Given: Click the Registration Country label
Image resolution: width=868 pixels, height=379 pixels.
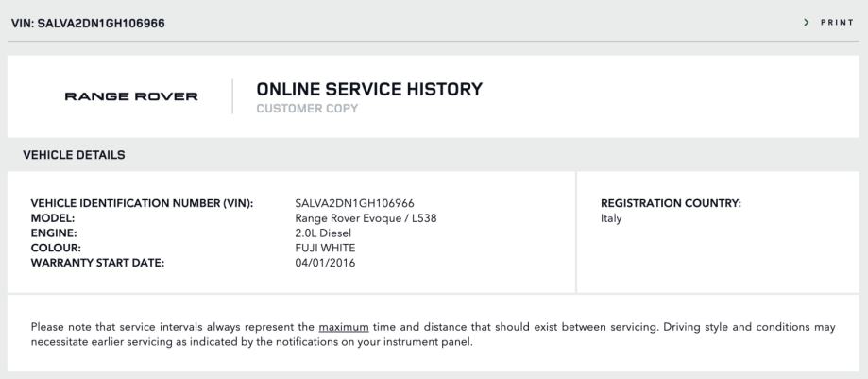Looking at the screenshot, I should [x=671, y=203].
